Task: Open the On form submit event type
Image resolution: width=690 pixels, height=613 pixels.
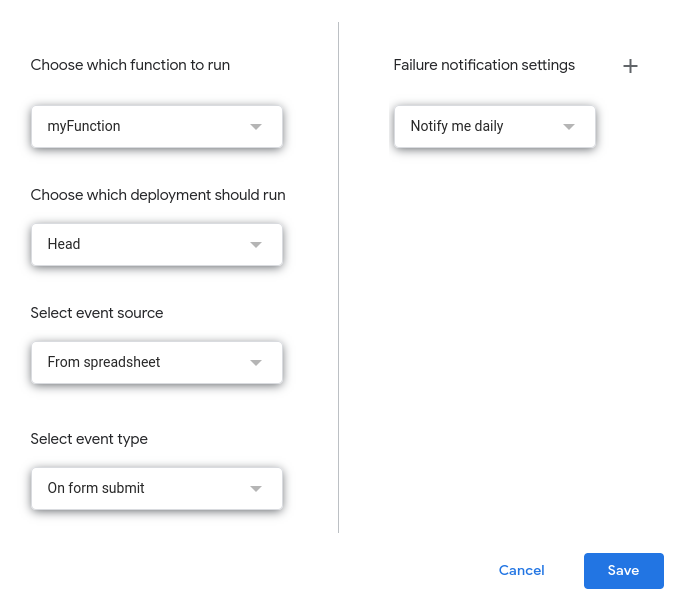Action: pyautogui.click(x=156, y=489)
